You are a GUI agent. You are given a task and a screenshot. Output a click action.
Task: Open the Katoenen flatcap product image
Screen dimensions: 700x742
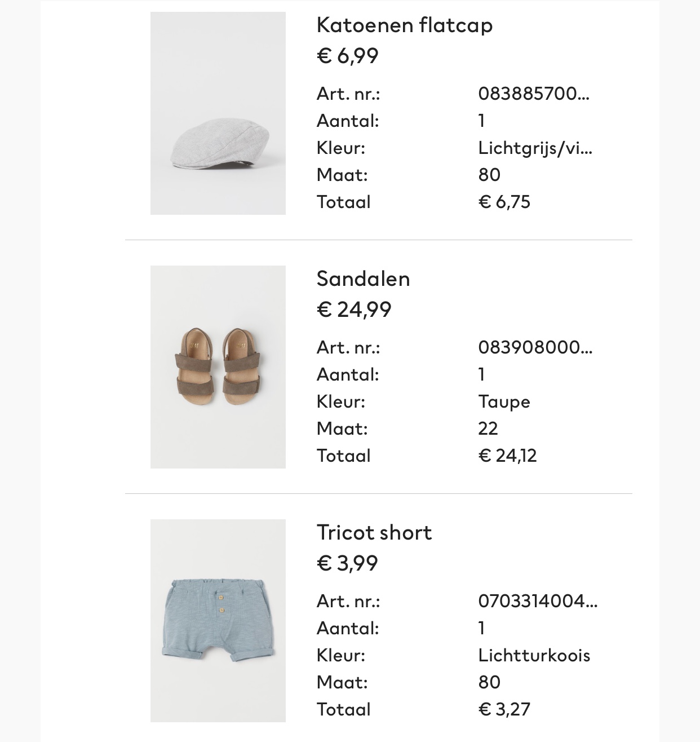[218, 113]
